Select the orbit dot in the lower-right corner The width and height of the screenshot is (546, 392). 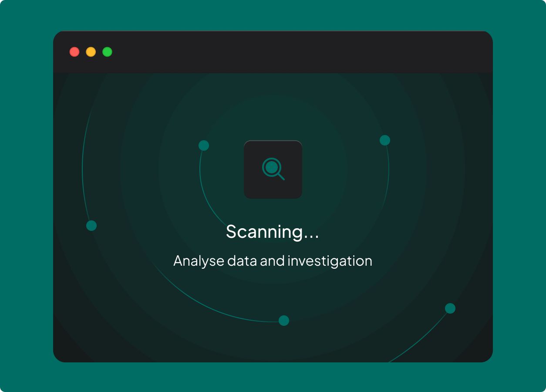450,308
